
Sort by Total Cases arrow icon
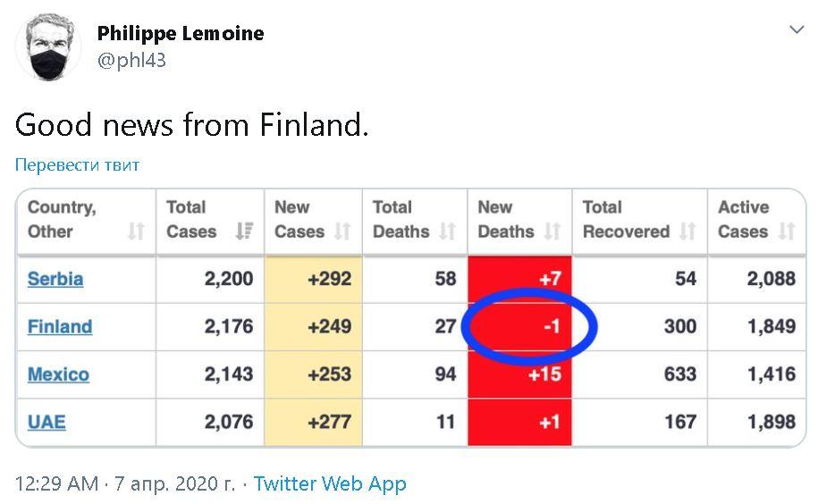tap(243, 232)
